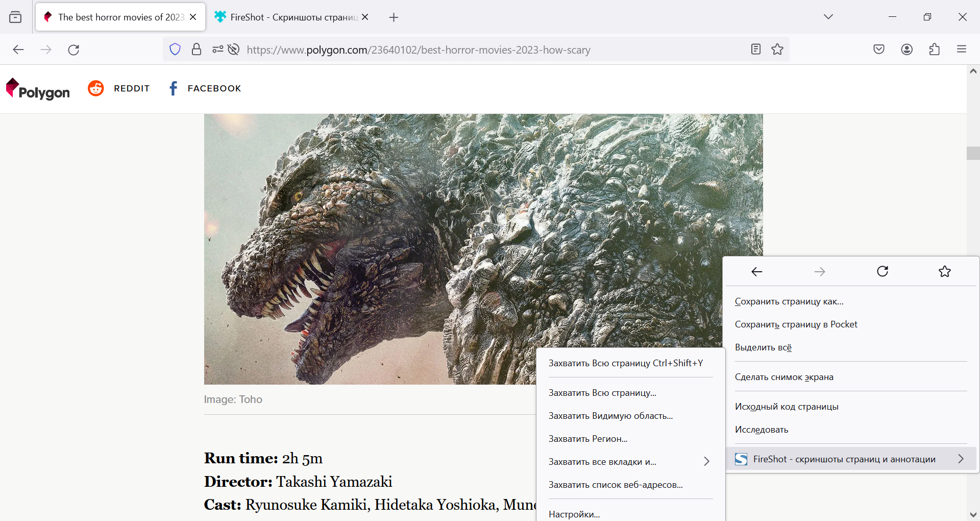The image size is (980, 521).
Task: Open Исходный код страницы menu item
Action: 851,407
